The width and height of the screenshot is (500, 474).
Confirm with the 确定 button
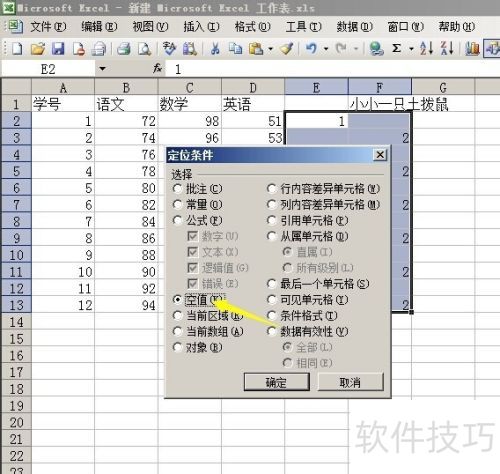(276, 382)
